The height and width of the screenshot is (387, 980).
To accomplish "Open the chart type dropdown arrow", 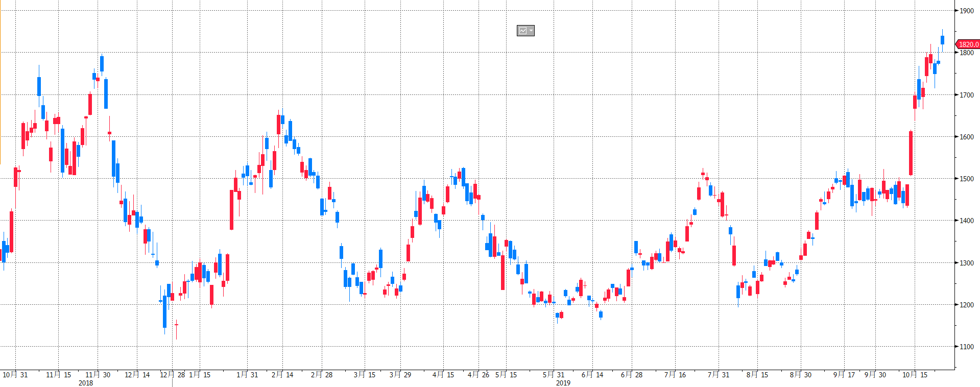I will pos(531,31).
